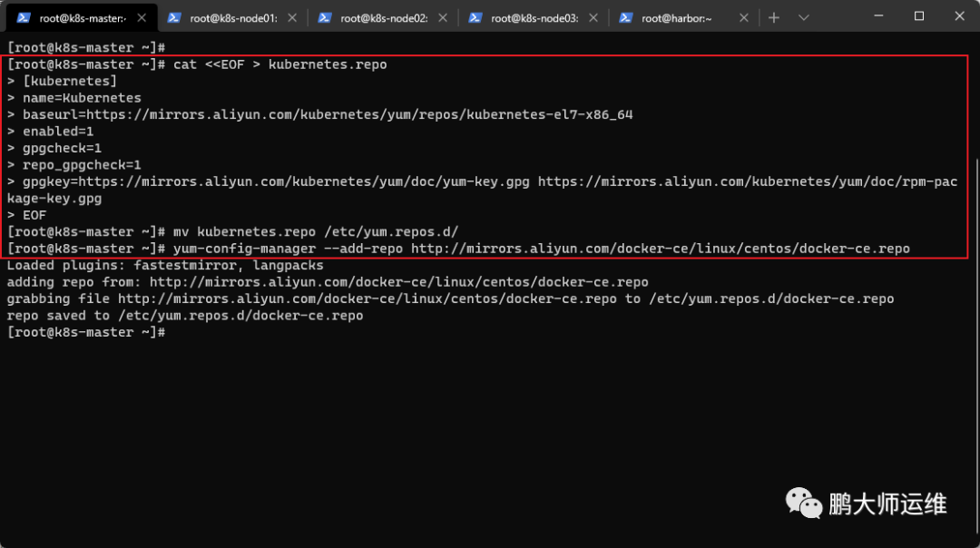
Task: Click the baseurl aliyun kubernetes URL
Action: pos(359,114)
